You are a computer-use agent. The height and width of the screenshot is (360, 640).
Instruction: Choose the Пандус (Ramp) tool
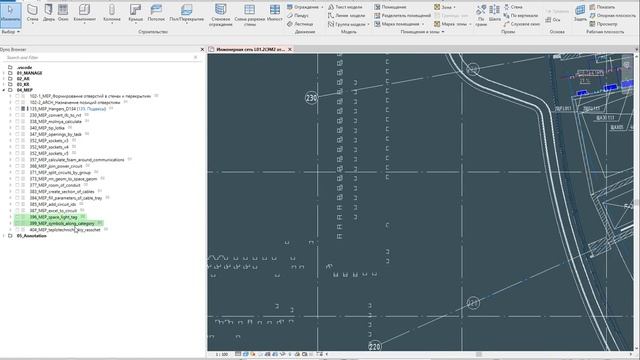pos(298,16)
